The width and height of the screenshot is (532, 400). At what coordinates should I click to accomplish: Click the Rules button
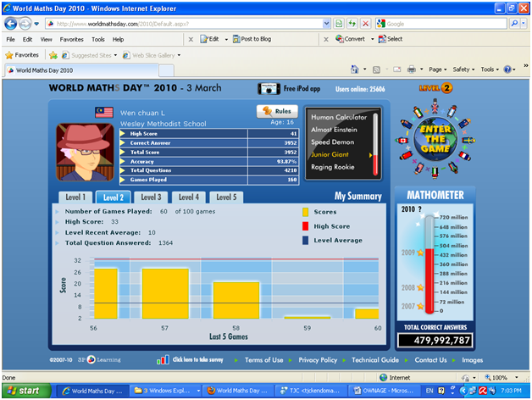coord(277,111)
